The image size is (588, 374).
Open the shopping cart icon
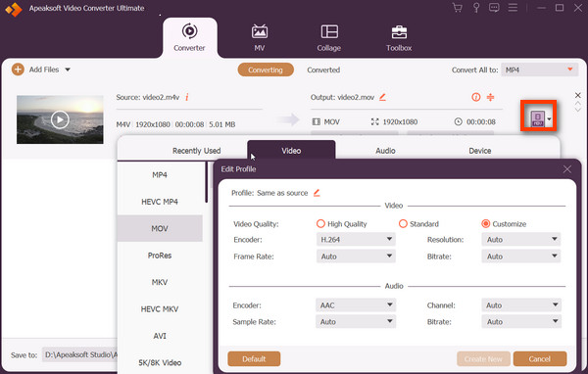coord(457,8)
